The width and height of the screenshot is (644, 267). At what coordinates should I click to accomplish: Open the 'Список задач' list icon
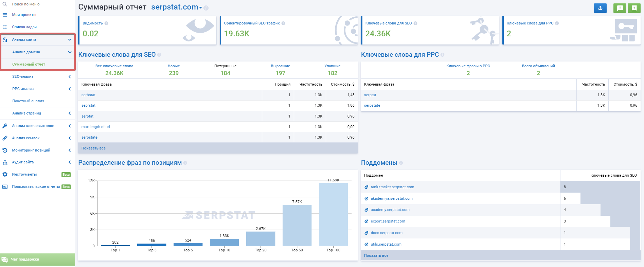coord(5,27)
